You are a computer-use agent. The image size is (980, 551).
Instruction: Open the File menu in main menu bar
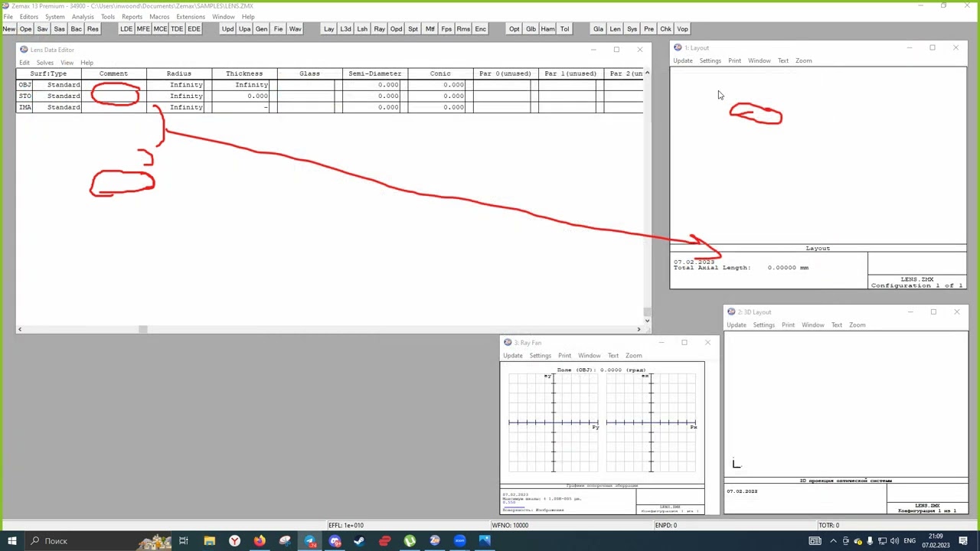point(8,17)
